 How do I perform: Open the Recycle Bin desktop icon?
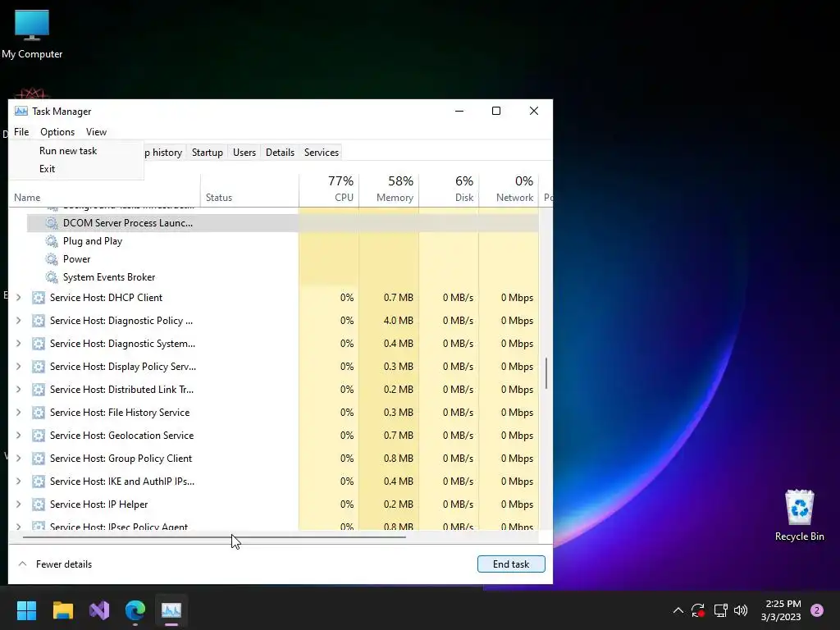tap(799, 515)
